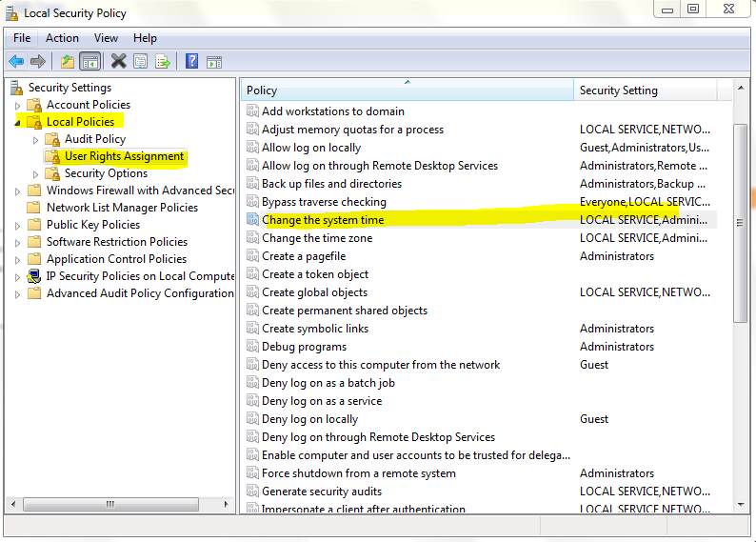Click the policy list vertical scrollbar thumb
Image resolution: width=756 pixels, height=542 pixels.
740,223
